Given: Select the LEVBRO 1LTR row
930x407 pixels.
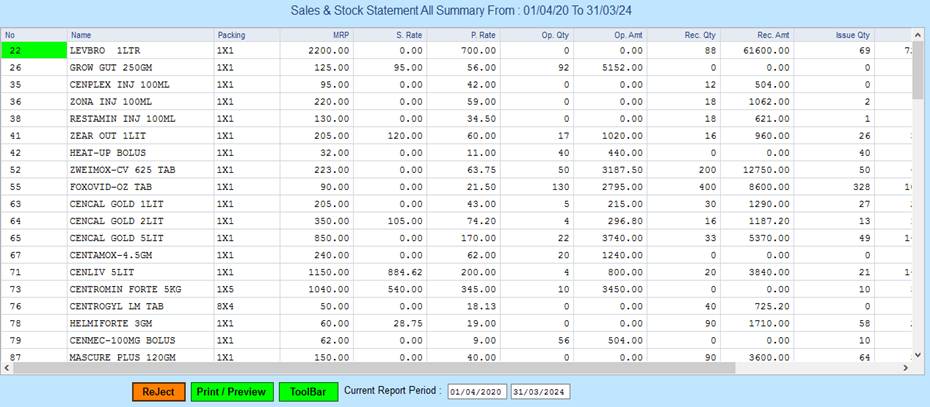Looking at the screenshot, I should click(138, 50).
